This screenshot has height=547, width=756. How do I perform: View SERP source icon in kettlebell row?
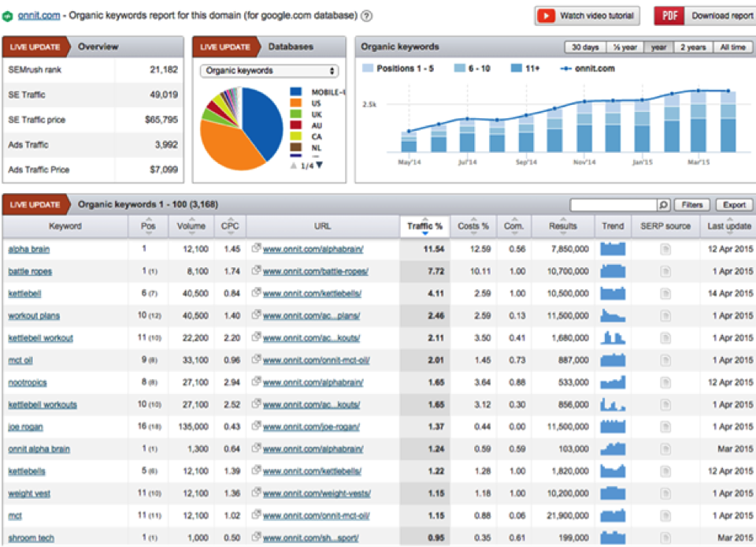(665, 294)
